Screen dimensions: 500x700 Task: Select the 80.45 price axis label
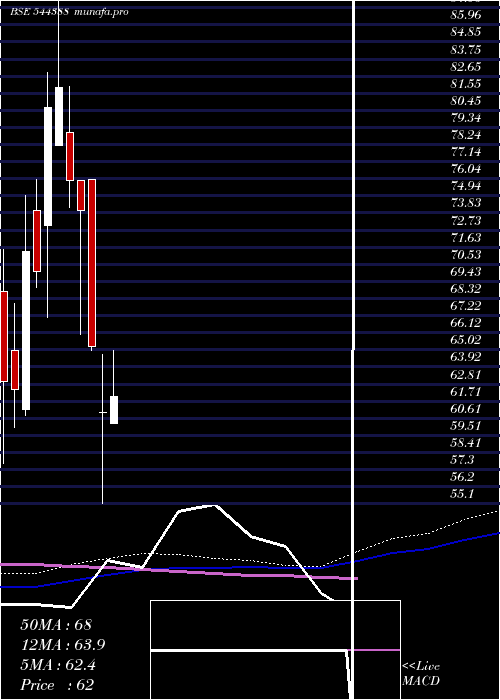point(466,101)
